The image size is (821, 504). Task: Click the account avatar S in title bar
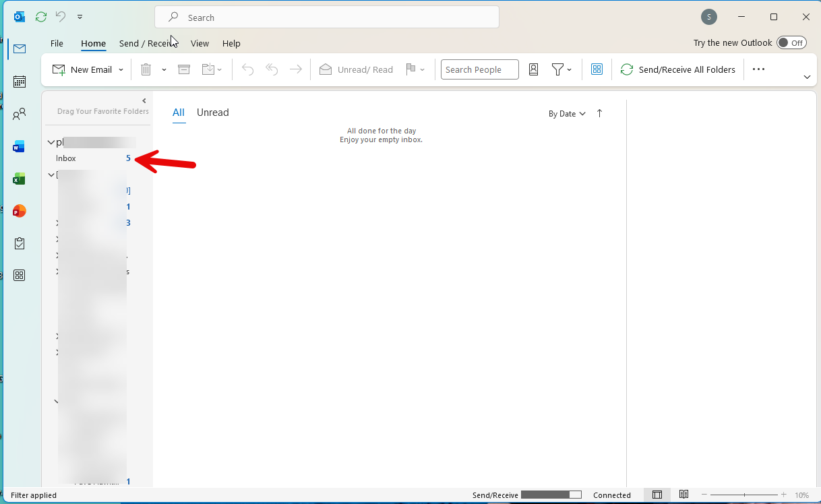(708, 17)
